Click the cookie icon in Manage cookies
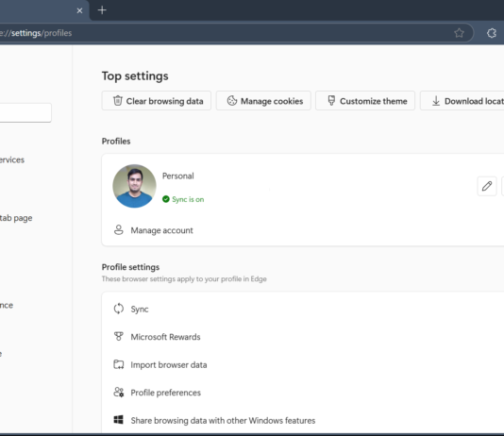 pyautogui.click(x=232, y=101)
